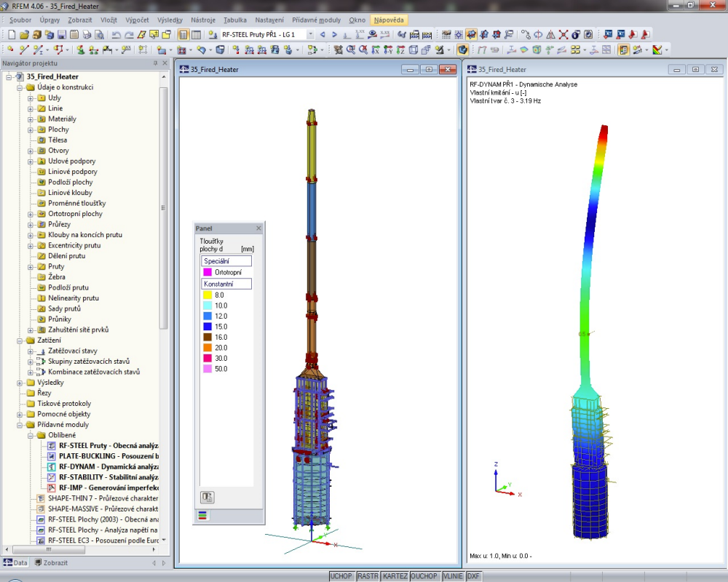
Task: Click the previous load case arrow
Action: [323, 34]
